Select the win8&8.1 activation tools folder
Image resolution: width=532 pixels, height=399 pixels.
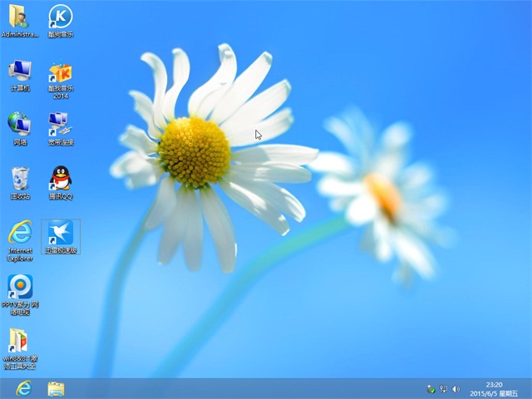coord(19,342)
